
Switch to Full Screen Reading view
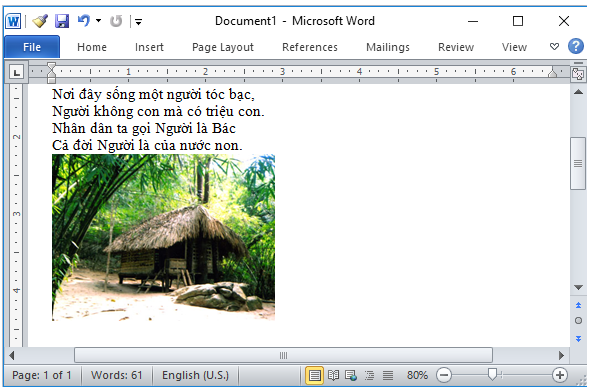tap(333, 375)
